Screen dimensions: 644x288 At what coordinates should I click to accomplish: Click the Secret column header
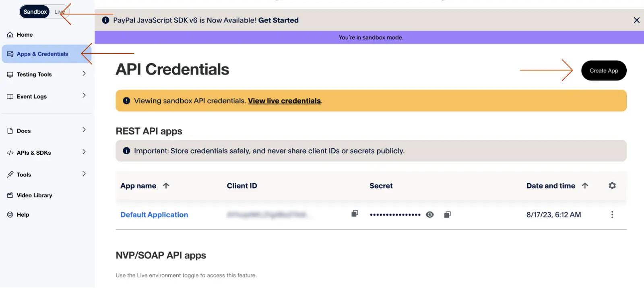381,186
